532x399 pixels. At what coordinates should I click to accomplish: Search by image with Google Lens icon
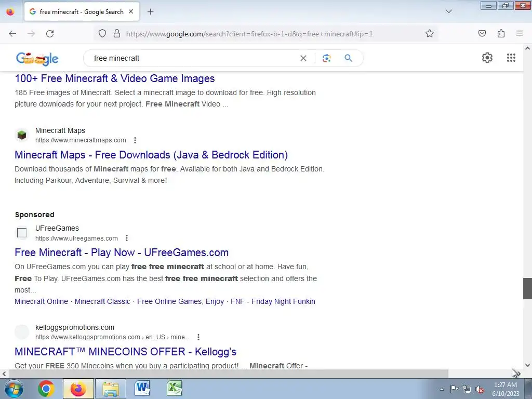pyautogui.click(x=326, y=58)
